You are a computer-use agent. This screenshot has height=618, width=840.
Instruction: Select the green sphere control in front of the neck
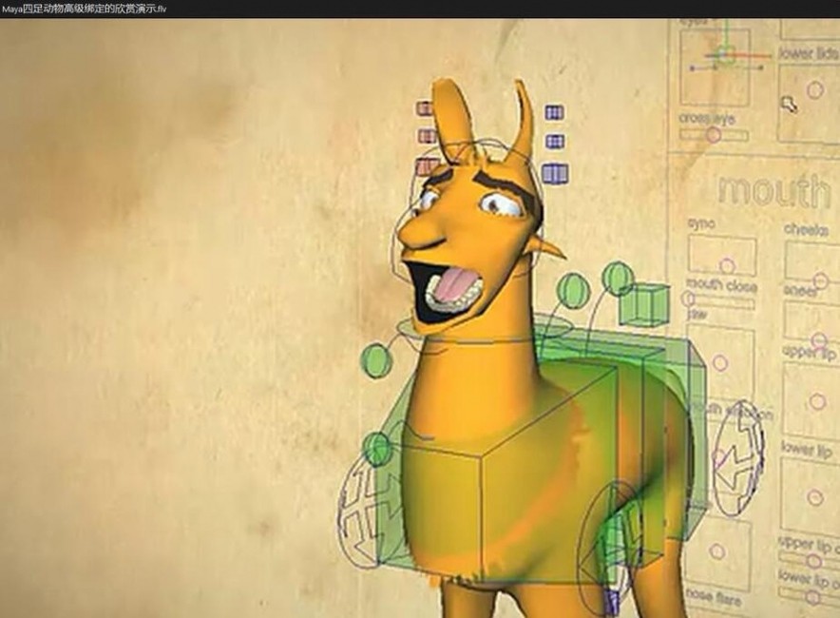(376, 360)
